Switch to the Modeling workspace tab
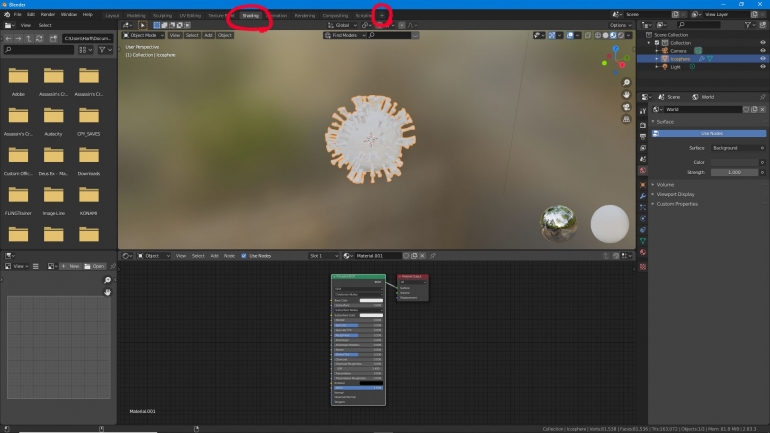770x433 pixels. (x=136, y=16)
